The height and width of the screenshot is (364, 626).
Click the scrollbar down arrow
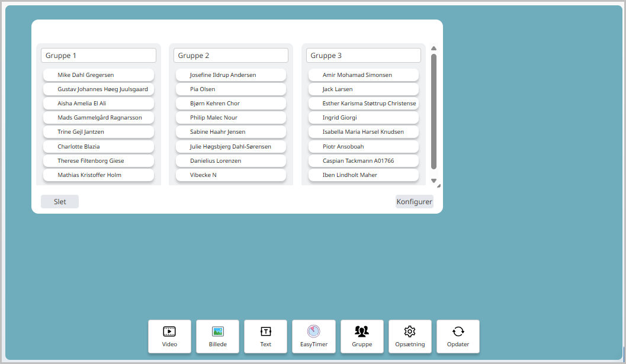434,181
